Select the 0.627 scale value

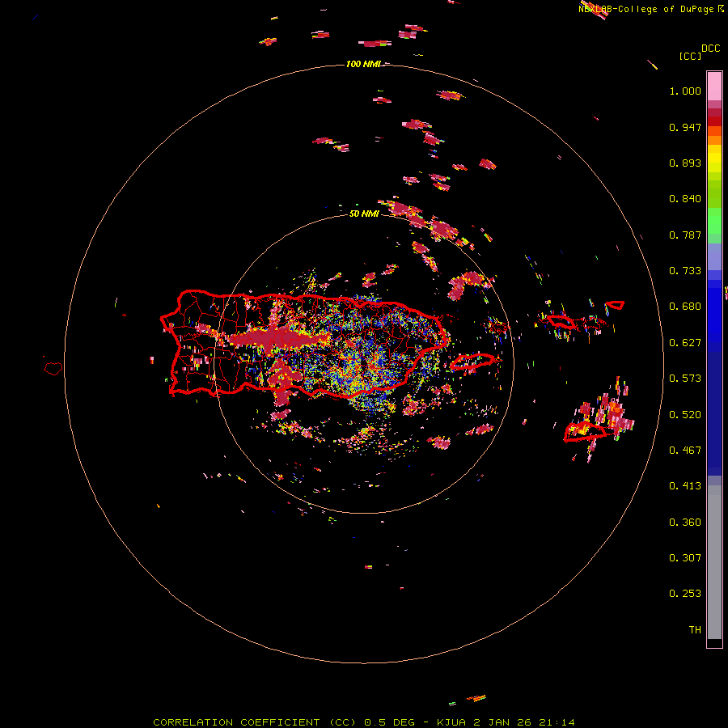685,343
